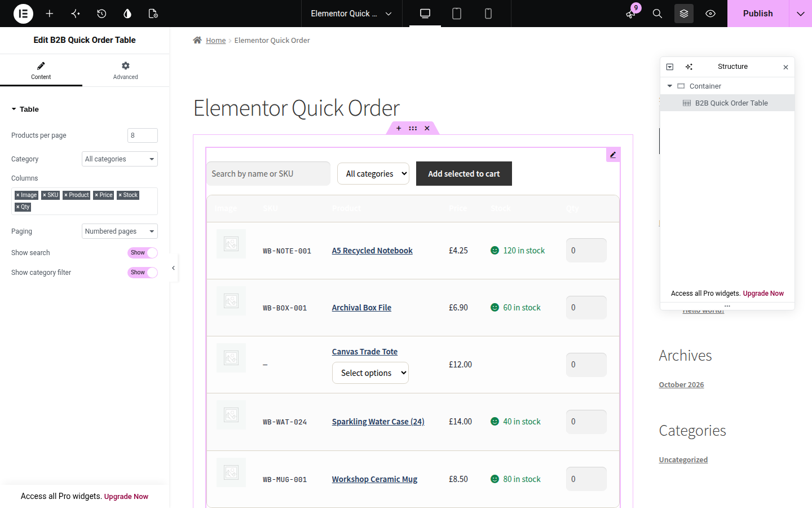Toggle the Show category filter switch

coord(143,273)
